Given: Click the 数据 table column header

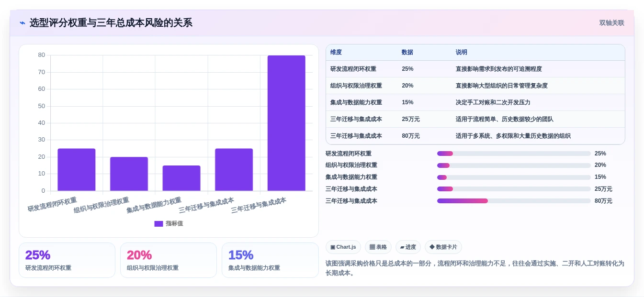Looking at the screenshot, I should (x=407, y=52).
